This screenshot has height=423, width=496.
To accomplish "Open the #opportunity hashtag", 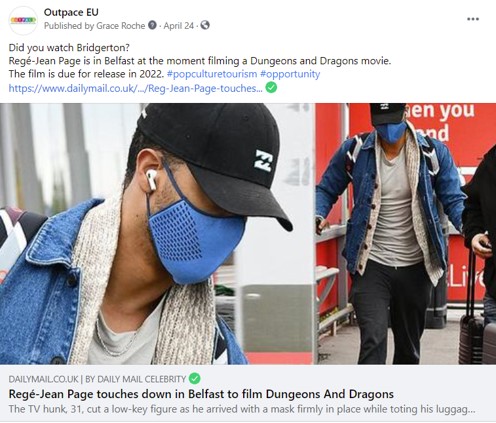I will 290,74.
